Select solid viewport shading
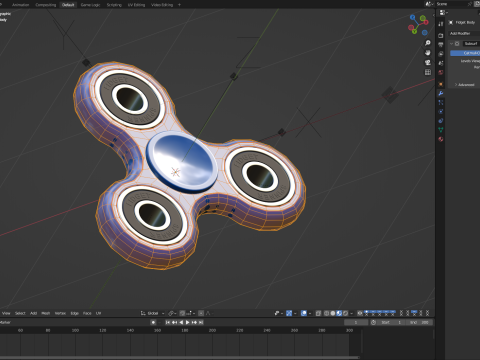 (333, 313)
